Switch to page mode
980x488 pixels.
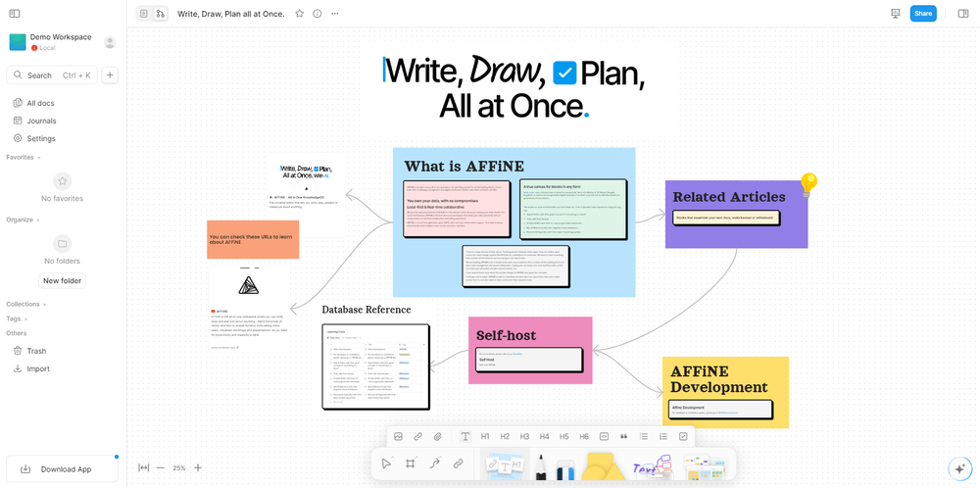pos(144,14)
